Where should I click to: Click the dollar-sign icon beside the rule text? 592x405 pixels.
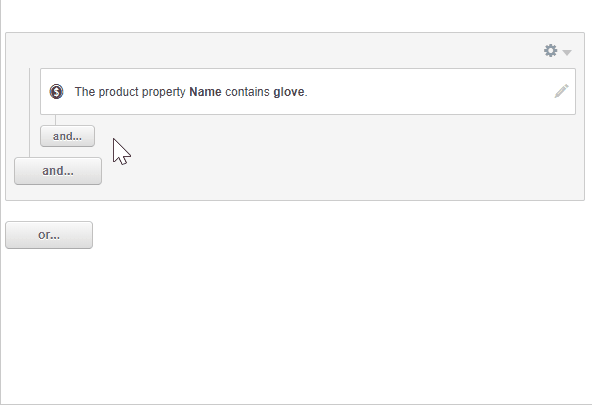56,92
